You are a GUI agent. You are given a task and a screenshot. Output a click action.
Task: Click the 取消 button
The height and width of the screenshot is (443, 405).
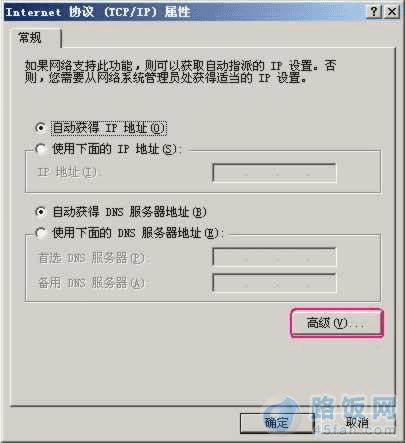pyautogui.click(x=357, y=423)
